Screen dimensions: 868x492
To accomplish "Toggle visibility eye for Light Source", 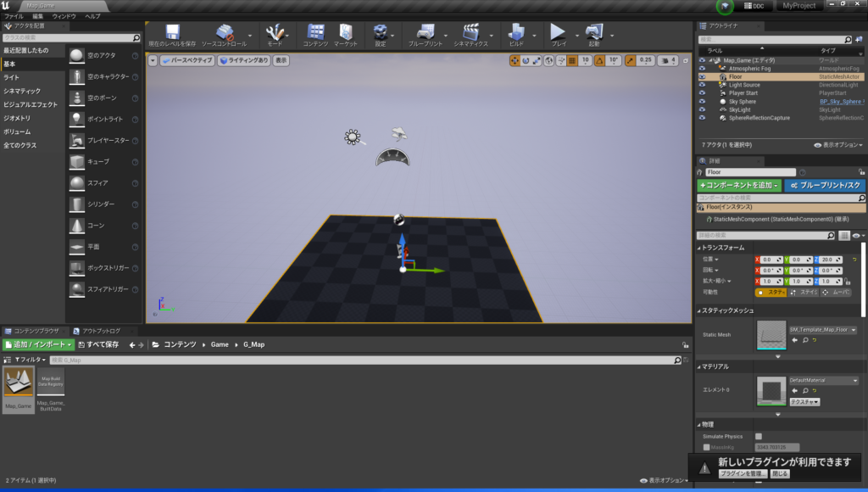I will tap(702, 85).
